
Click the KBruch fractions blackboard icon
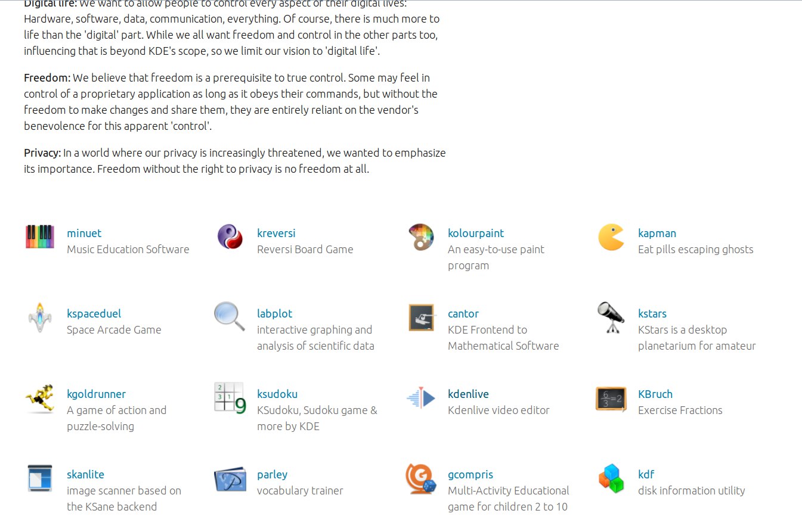pyautogui.click(x=611, y=399)
